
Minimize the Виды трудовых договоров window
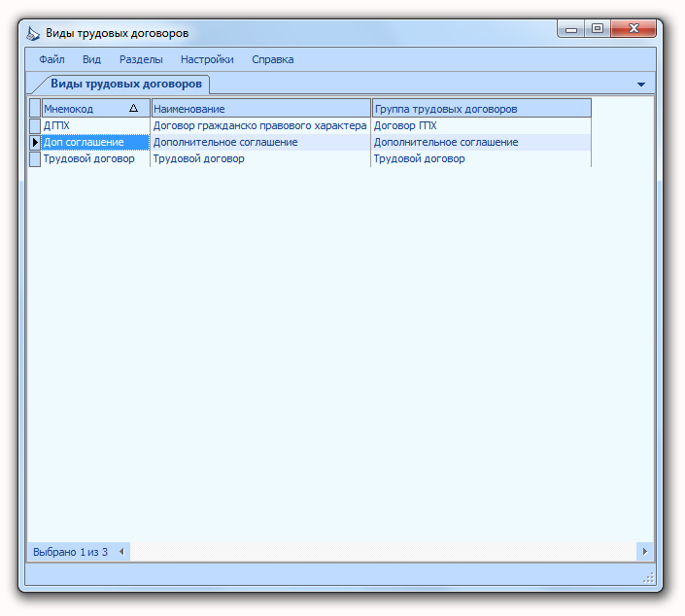click(571, 29)
